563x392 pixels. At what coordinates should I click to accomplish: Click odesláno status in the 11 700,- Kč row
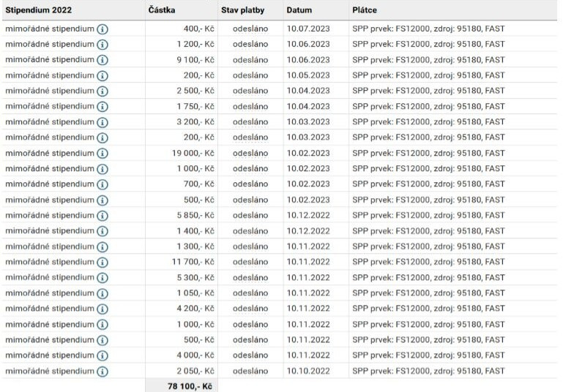pyautogui.click(x=250, y=262)
